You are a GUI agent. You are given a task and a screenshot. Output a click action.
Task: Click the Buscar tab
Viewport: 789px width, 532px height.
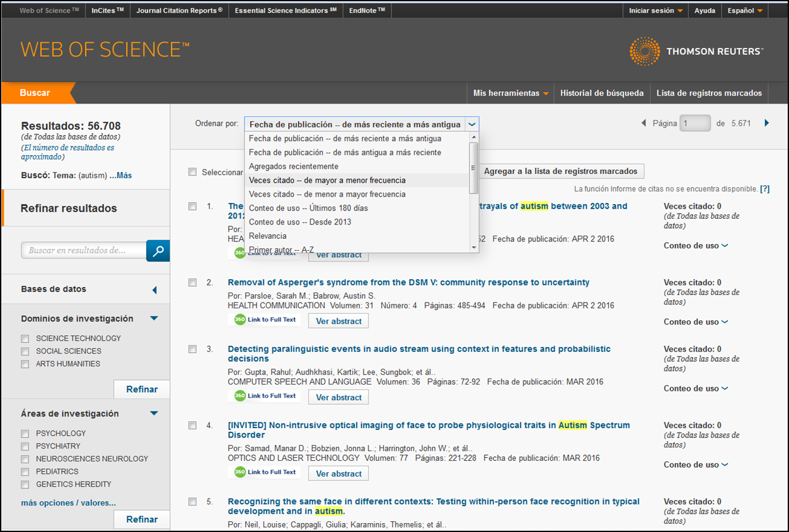click(35, 93)
